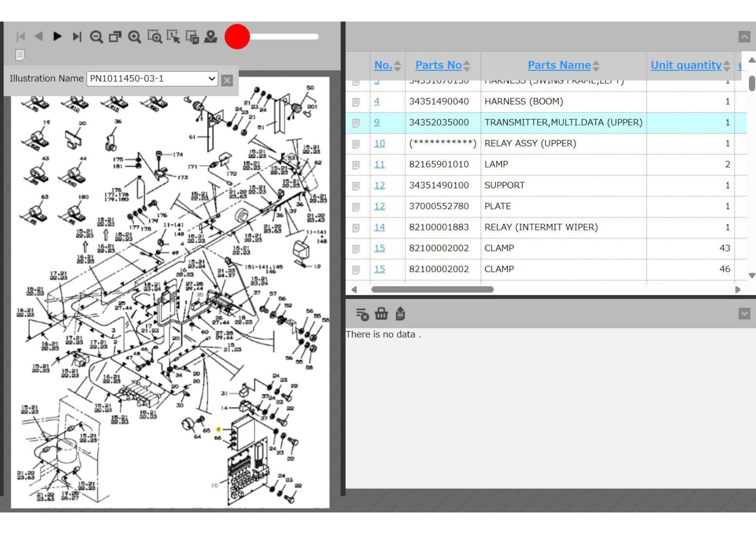Click note icon on RELAY (INTERMIT WIPER) row
The height and width of the screenshot is (534, 756).
click(356, 228)
